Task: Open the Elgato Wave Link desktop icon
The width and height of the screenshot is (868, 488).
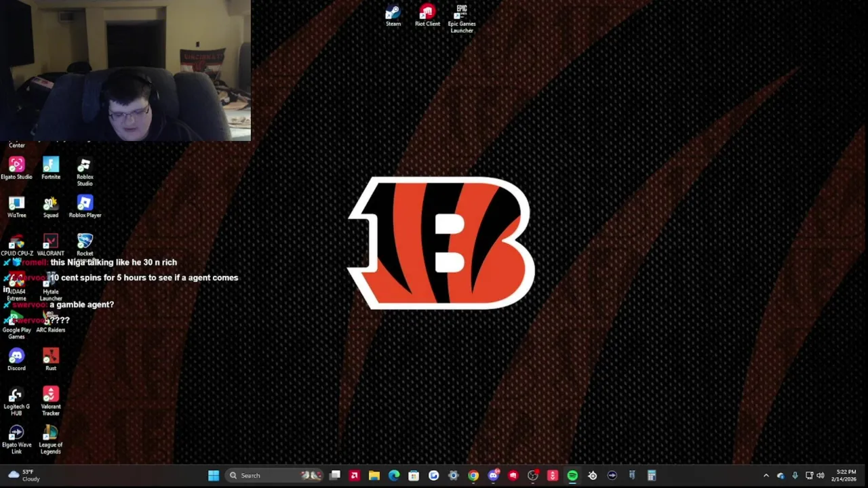Action: tap(16, 440)
